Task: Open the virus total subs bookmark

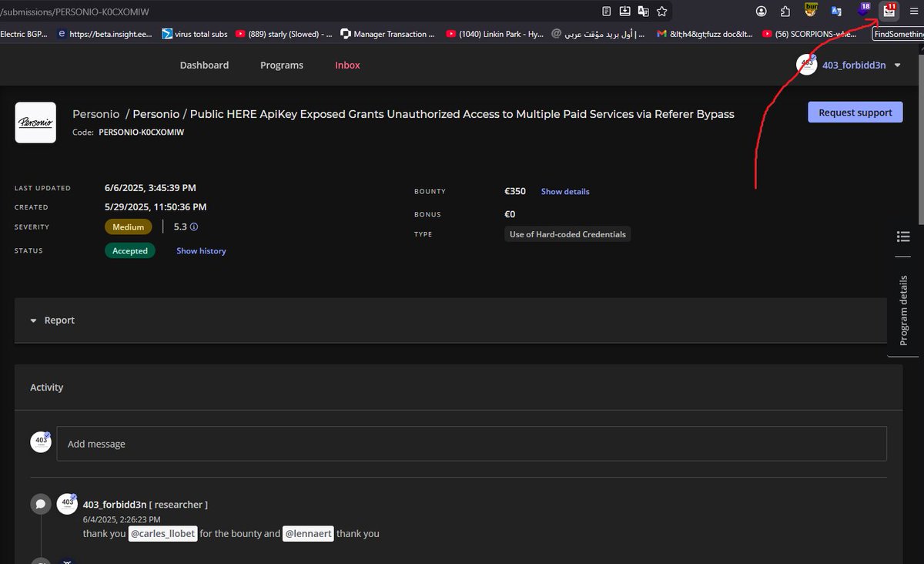Action: pyautogui.click(x=195, y=34)
